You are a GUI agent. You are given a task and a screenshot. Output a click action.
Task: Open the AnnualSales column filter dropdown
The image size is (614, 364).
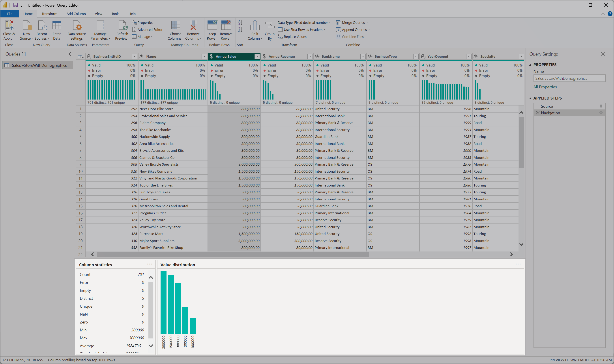tap(257, 56)
